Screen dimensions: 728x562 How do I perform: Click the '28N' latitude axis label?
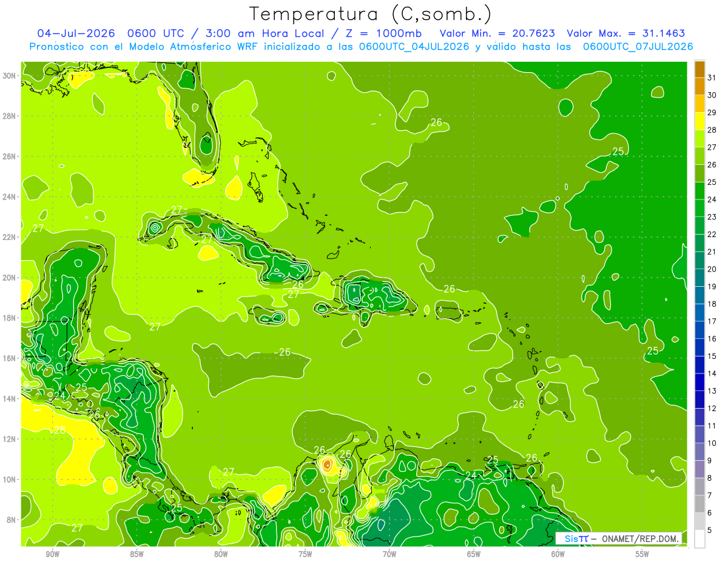[9, 116]
